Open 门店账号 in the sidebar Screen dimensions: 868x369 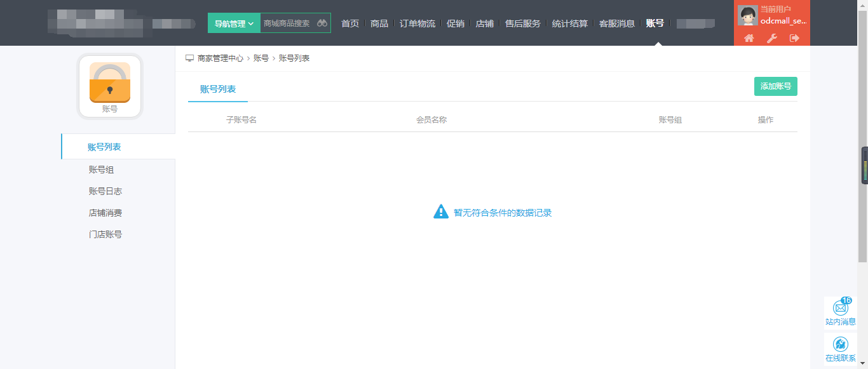pyautogui.click(x=105, y=234)
